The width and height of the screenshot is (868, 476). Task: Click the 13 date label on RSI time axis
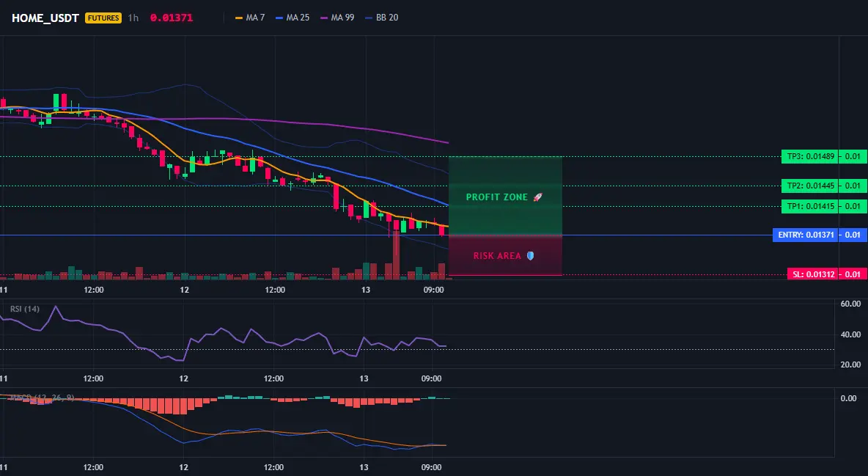[364, 378]
